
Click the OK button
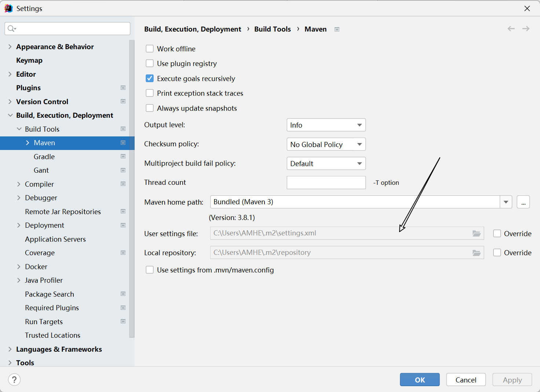(420, 380)
